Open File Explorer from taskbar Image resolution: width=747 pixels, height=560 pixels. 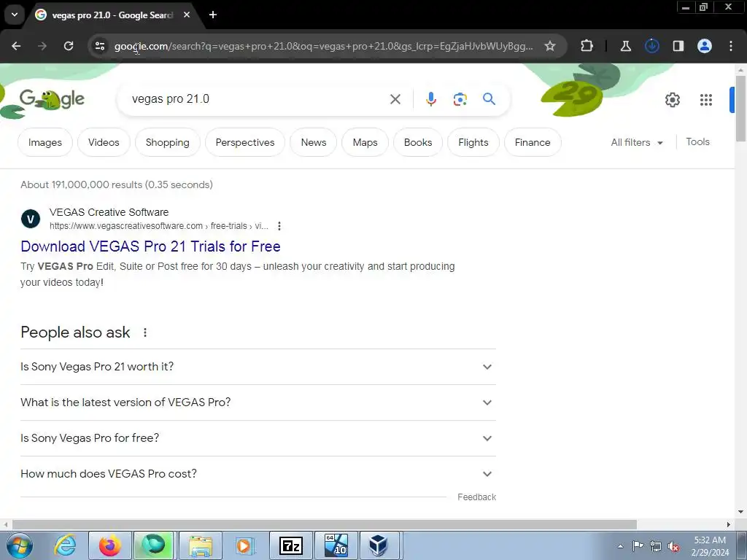pos(201,545)
